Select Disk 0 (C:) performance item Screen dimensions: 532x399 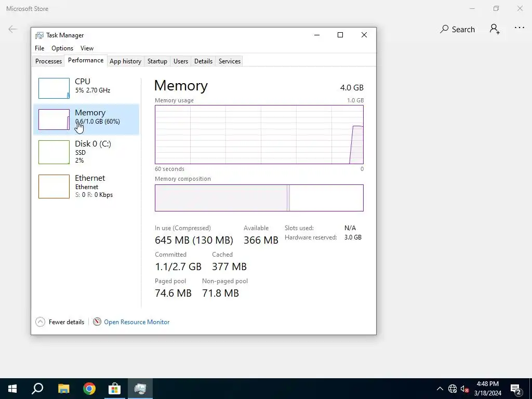click(86, 152)
